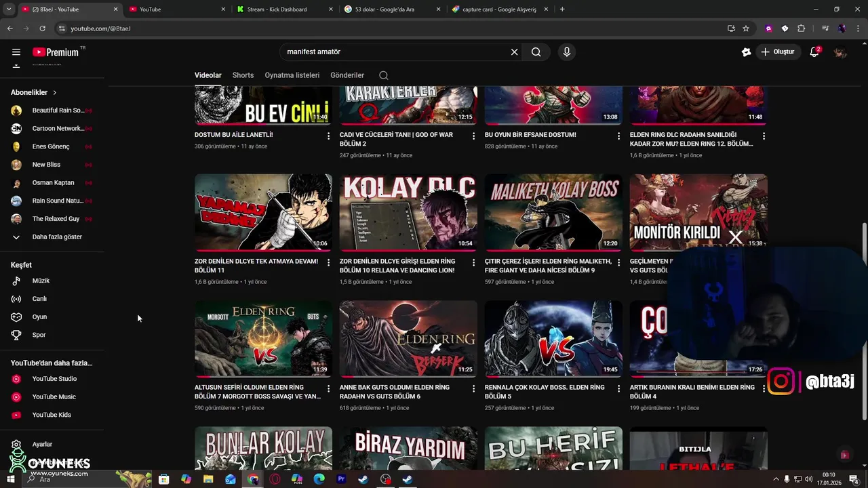Bookmark this page with the star icon
Screen dimensions: 868x488
(x=746, y=28)
